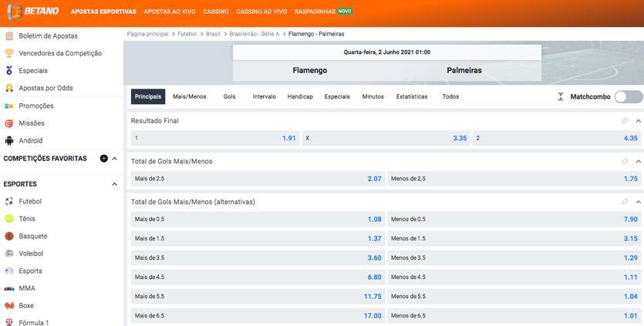This screenshot has height=326, width=644.
Task: Click the Boxe gloves icon
Action: click(9, 305)
